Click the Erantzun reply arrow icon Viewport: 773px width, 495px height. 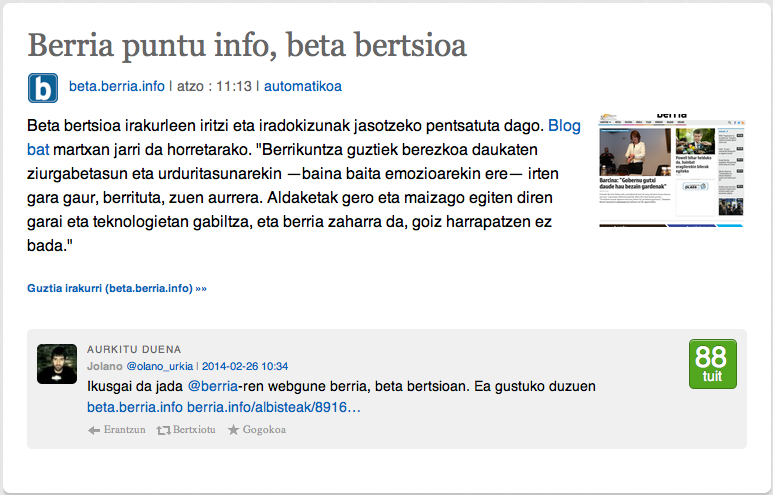pyautogui.click(x=94, y=430)
